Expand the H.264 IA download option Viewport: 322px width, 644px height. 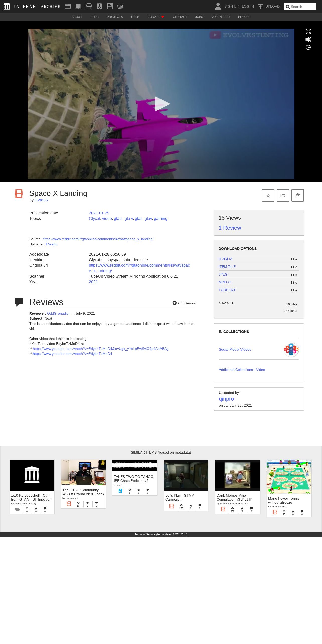tap(225, 259)
